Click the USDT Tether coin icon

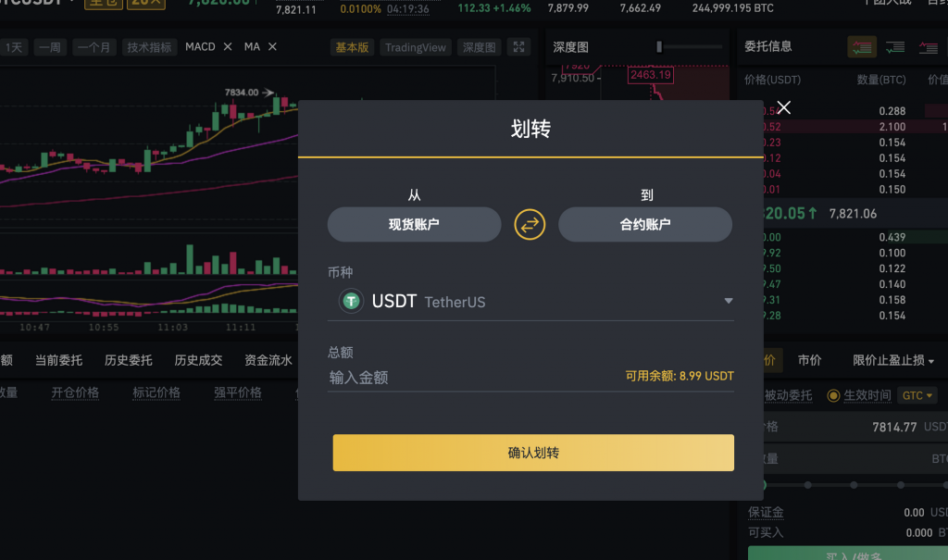click(x=350, y=301)
